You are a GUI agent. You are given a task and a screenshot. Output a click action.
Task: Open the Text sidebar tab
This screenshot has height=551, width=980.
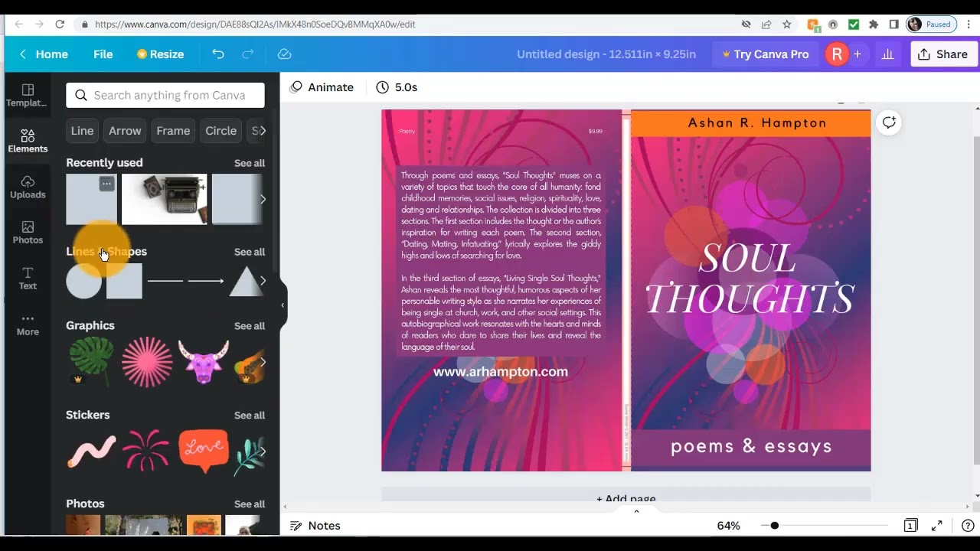[28, 279]
